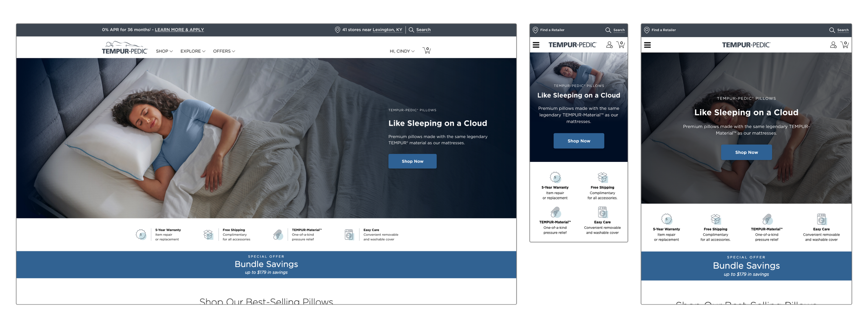The image size is (868, 328).
Task: Click 5-Year Warranty icon in tablet view
Action: click(x=667, y=219)
